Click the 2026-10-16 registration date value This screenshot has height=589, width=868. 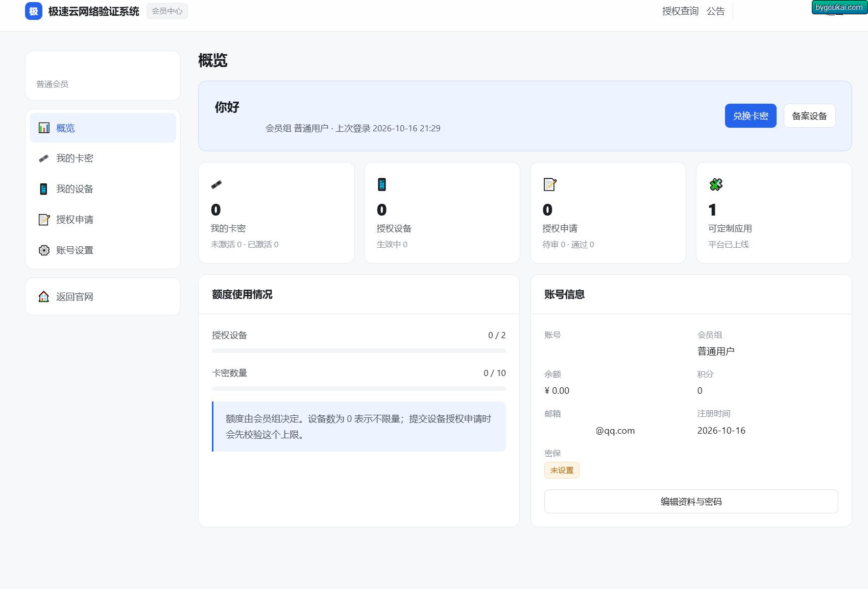pos(721,431)
